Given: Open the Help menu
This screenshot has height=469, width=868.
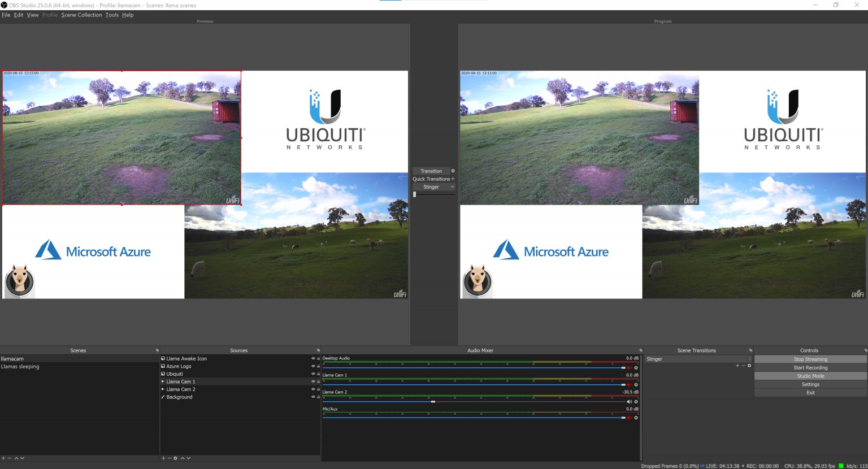Looking at the screenshot, I should point(128,15).
